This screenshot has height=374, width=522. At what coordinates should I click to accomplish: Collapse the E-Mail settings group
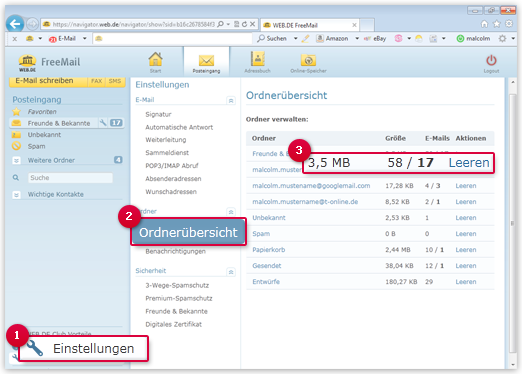(x=231, y=101)
